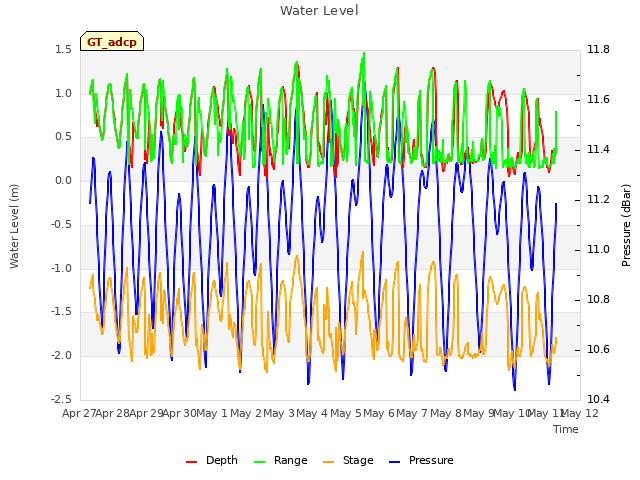Click the Apr 30 date tick label
The height and width of the screenshot is (480, 640).
[179, 413]
